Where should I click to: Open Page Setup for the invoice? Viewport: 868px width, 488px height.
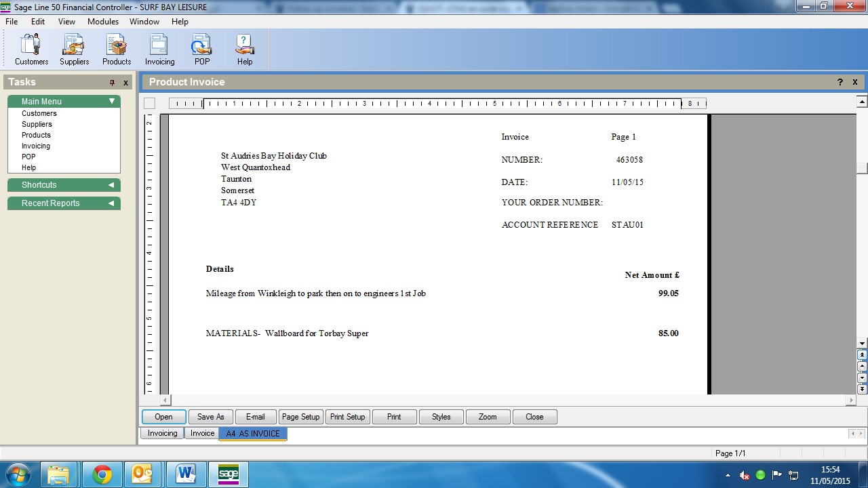300,417
